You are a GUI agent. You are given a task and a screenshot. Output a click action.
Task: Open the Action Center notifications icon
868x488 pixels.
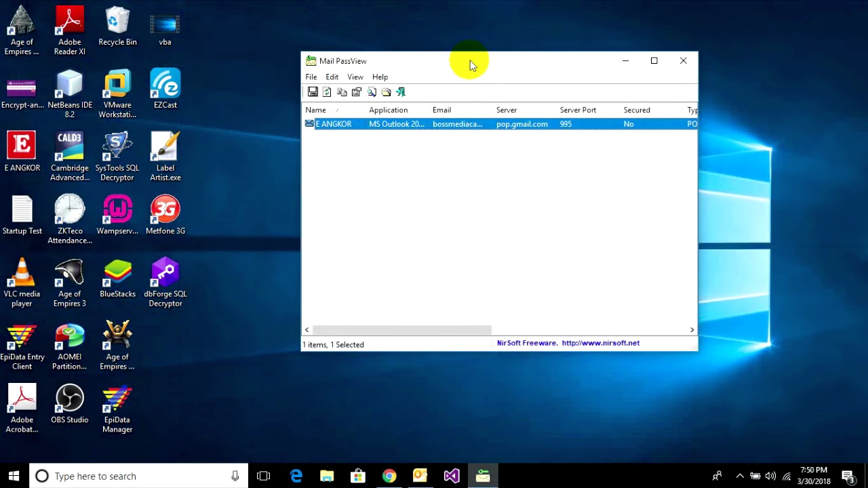(847, 476)
